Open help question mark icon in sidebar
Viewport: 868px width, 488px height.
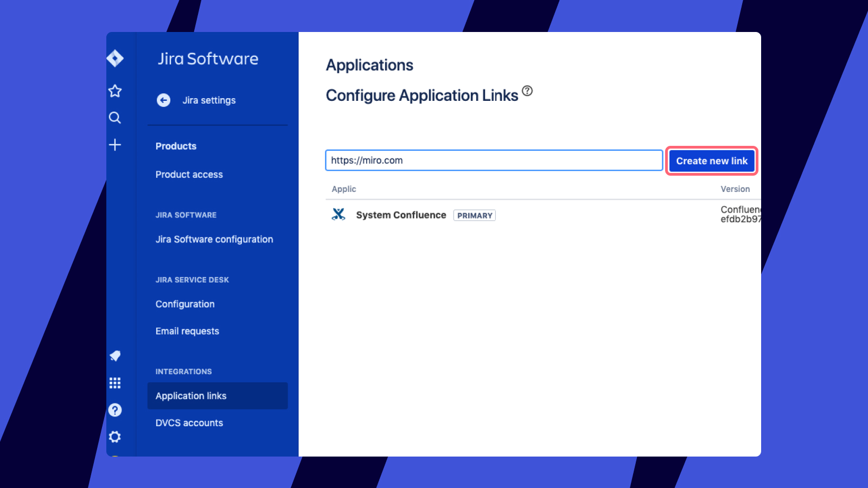[115, 410]
